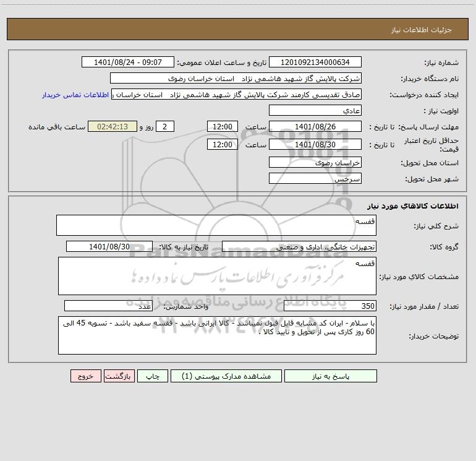Click the remaining days field showing 2
The width and height of the screenshot is (476, 461).
click(x=165, y=126)
